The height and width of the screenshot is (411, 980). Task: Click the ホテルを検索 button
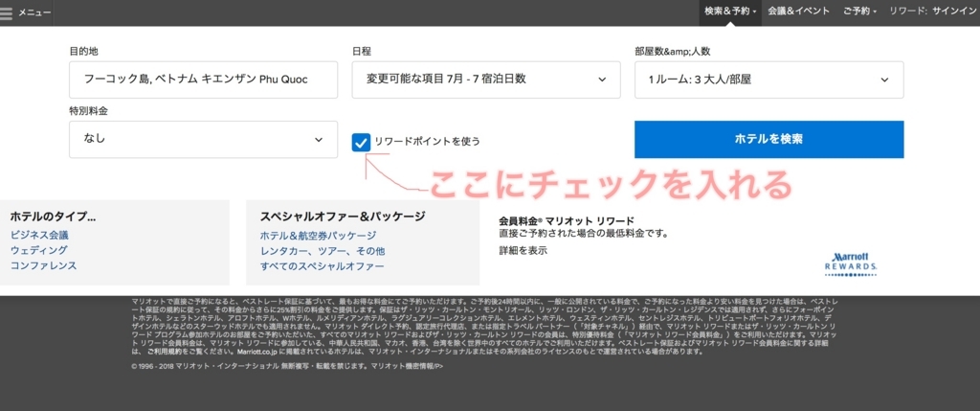point(768,140)
